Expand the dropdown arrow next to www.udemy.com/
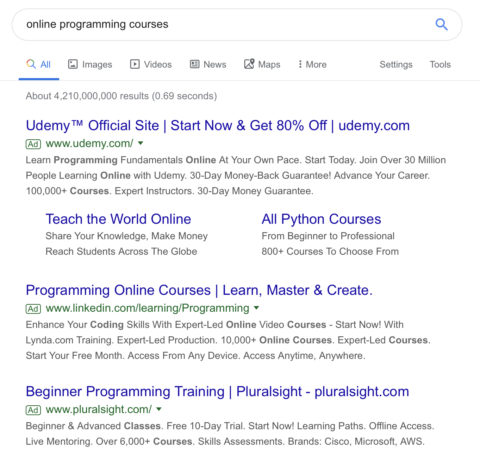The height and width of the screenshot is (463, 480). (141, 143)
